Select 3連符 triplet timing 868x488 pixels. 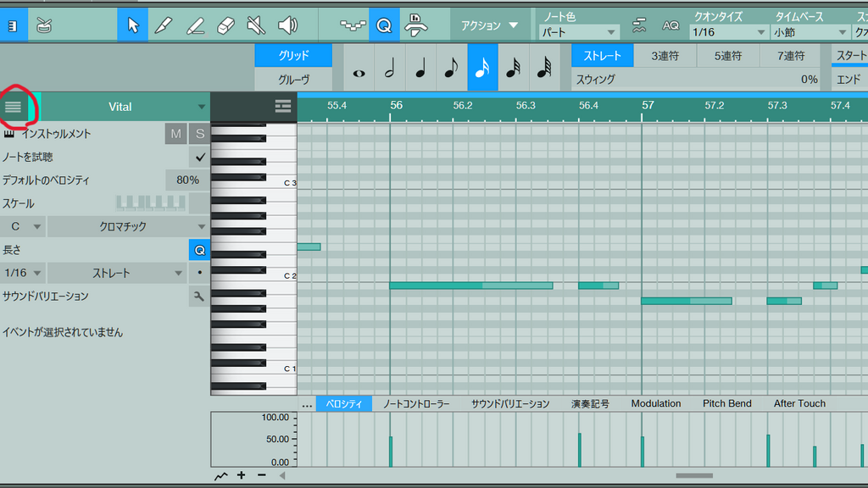(x=665, y=56)
